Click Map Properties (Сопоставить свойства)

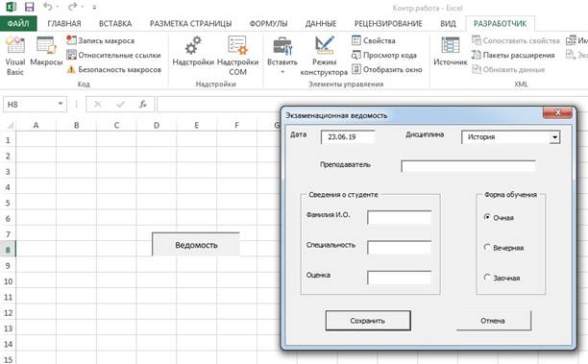point(516,40)
